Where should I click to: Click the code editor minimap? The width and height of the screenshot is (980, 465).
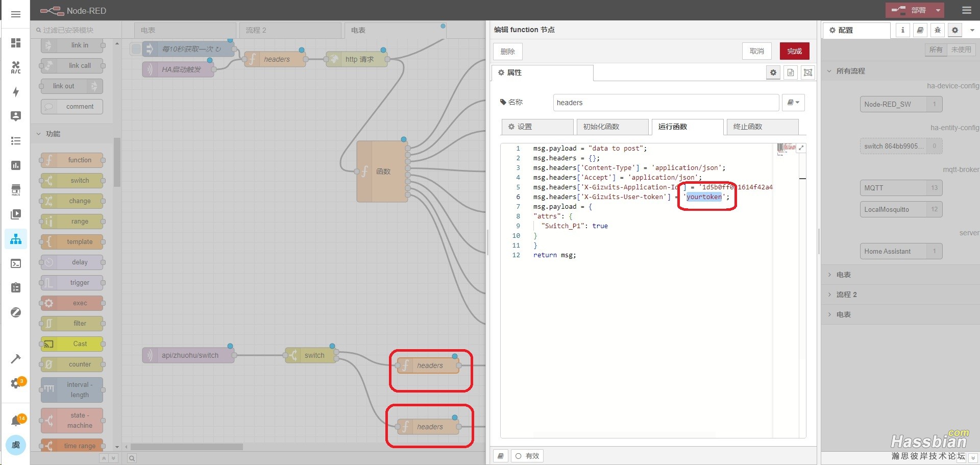coord(787,149)
